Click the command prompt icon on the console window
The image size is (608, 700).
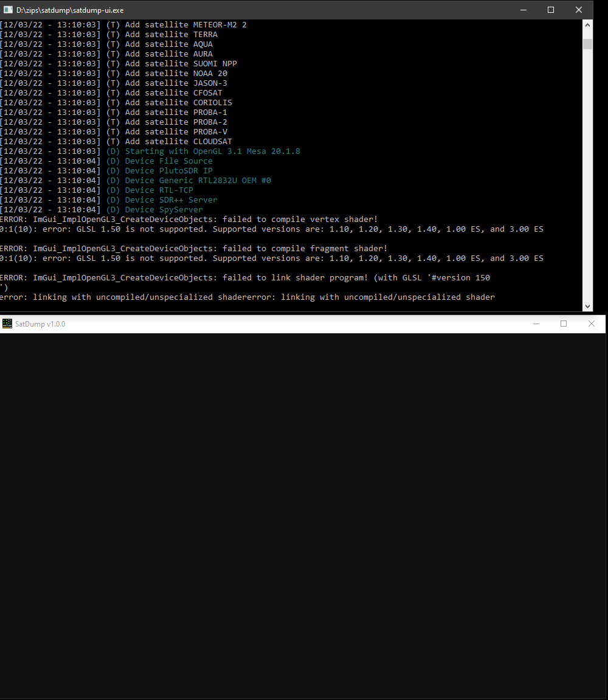click(7, 10)
